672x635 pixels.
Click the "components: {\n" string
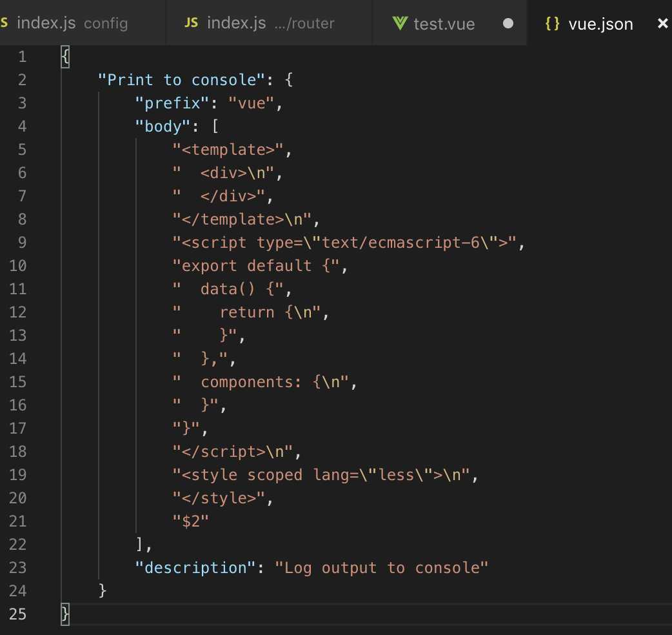(261, 381)
